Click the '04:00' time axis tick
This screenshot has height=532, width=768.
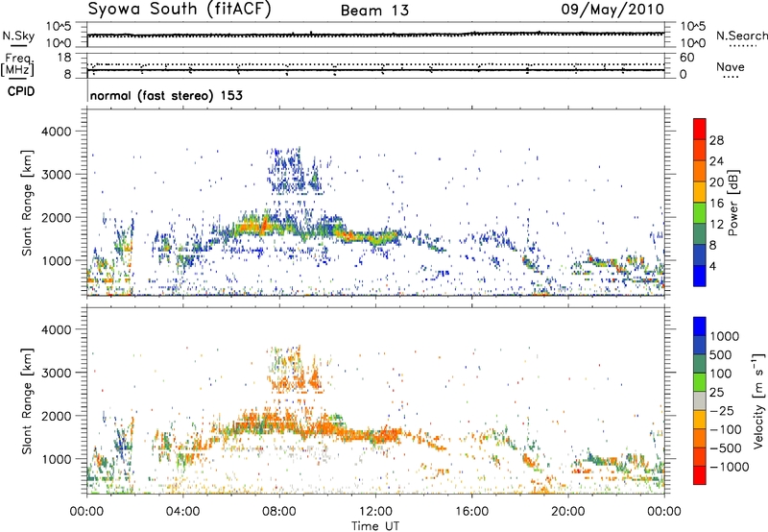[182, 512]
